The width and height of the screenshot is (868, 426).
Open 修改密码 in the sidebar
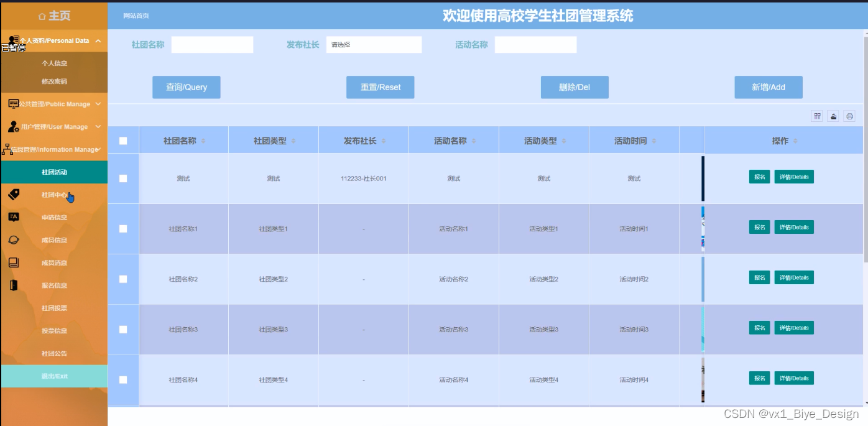point(54,81)
